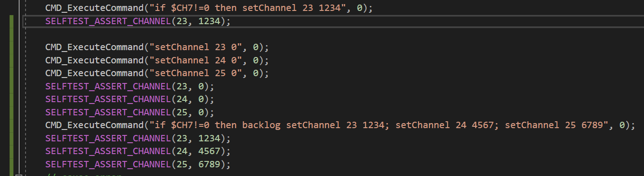Click the word "backlog" in the command string
The height and width of the screenshot is (176, 644).
coord(261,125)
